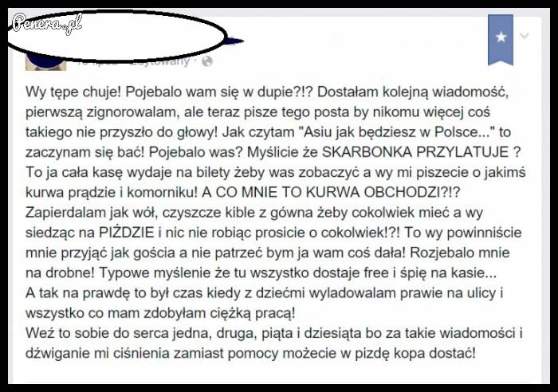The width and height of the screenshot is (558, 392).
Task: Open the poster's profile picture thumbnail
Action: [x=46, y=62]
